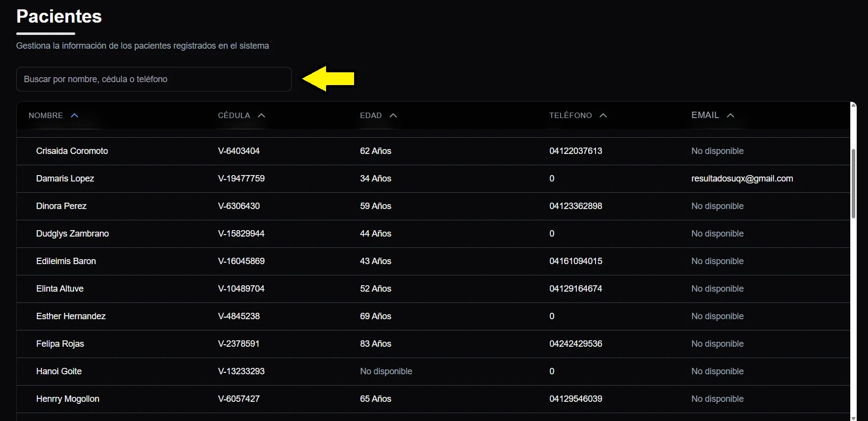Click the Esther Hernandez row
The height and width of the screenshot is (421, 868).
pyautogui.click(x=71, y=316)
